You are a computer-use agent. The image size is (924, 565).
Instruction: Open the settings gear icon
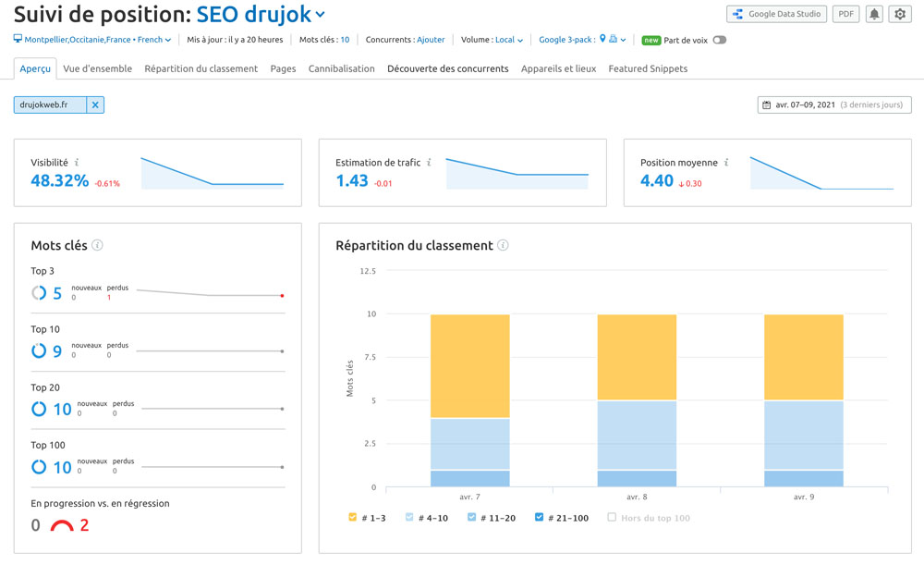900,14
